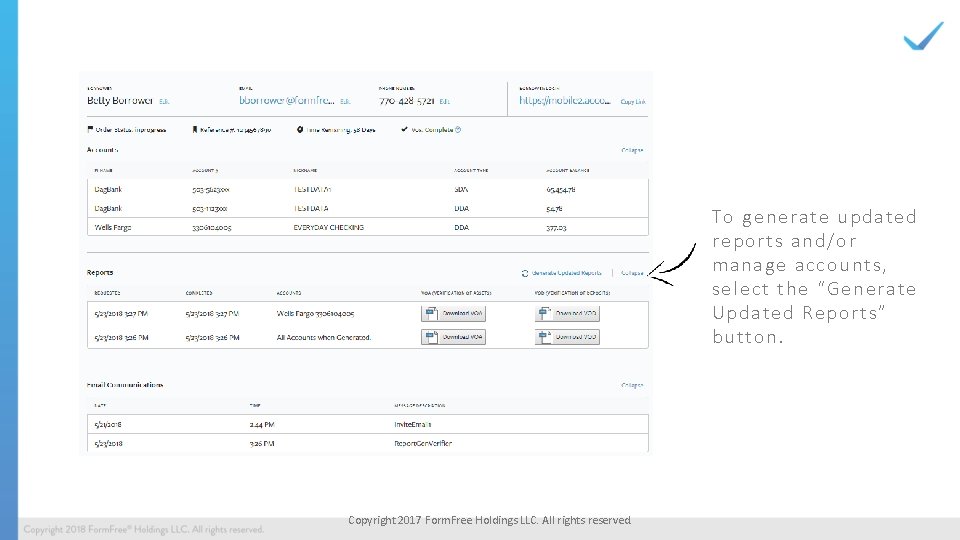
Task: Click the EVERYDAY CHECKING nickname cell
Action: point(328,227)
